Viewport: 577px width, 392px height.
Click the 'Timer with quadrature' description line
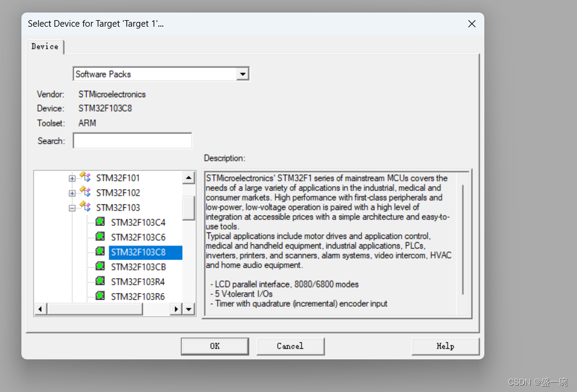(299, 304)
